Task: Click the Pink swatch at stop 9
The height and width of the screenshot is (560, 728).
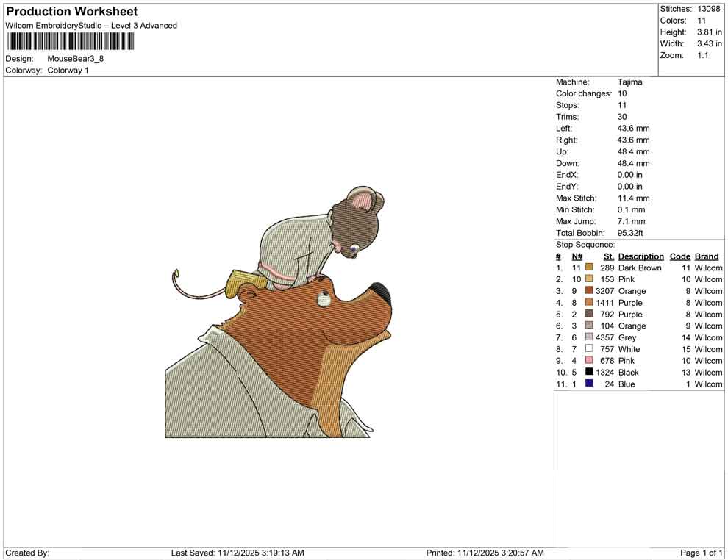Action: pos(589,361)
